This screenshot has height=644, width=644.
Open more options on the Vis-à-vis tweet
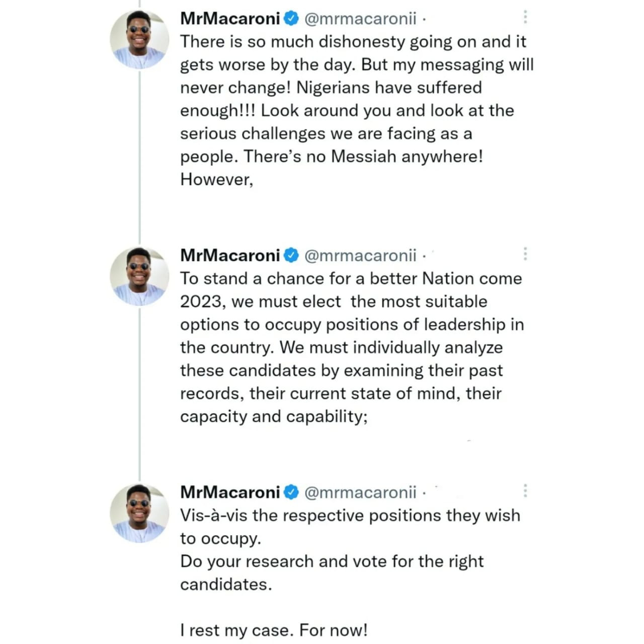525,491
